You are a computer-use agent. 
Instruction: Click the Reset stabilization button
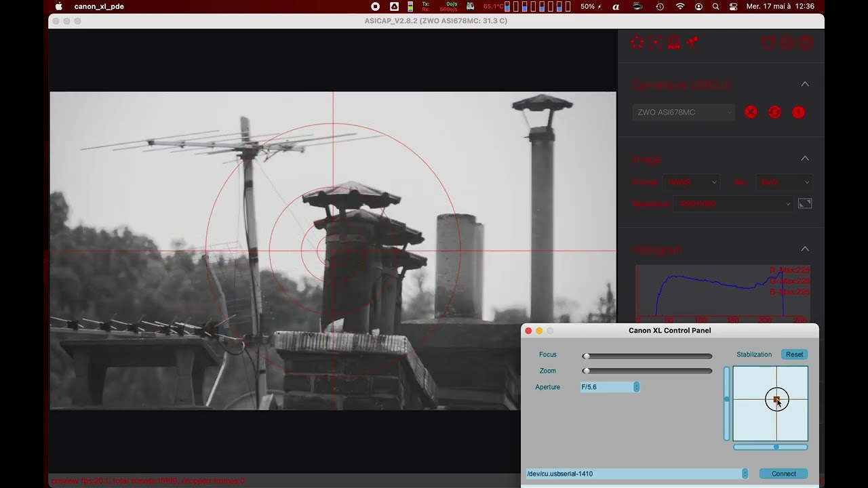click(x=794, y=354)
